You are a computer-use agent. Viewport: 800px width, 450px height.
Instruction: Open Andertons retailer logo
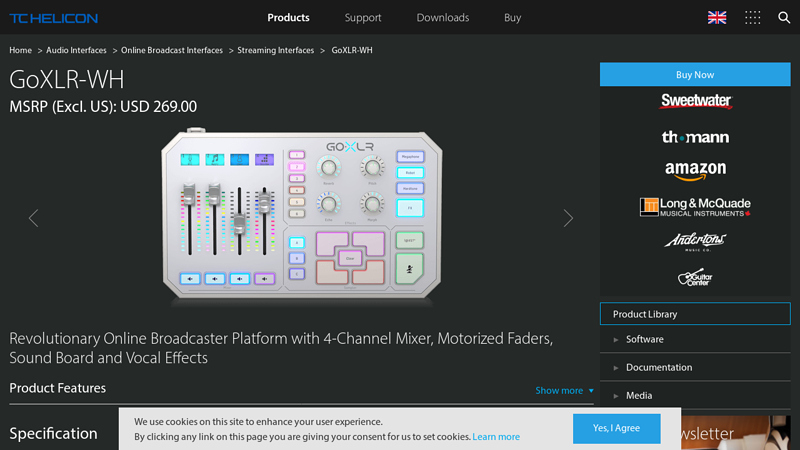pyautogui.click(x=695, y=241)
